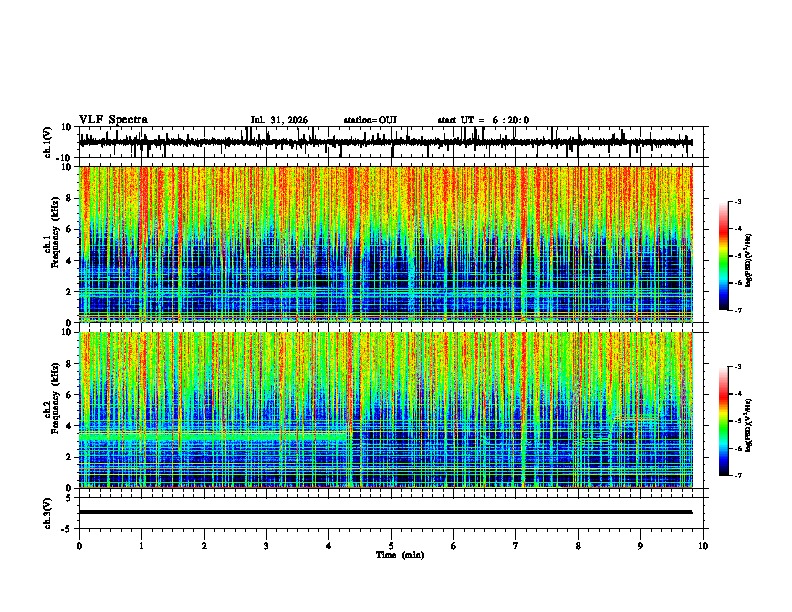Click the ch.1 voltage waveform trace
Image resolution: width=792 pixels, height=612 pixels.
click(385, 142)
